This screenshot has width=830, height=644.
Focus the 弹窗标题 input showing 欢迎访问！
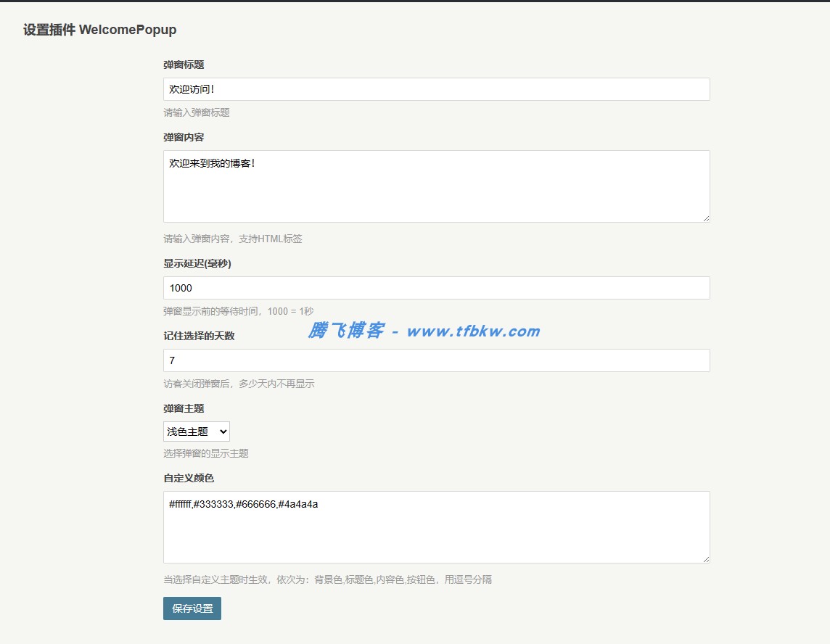point(435,88)
